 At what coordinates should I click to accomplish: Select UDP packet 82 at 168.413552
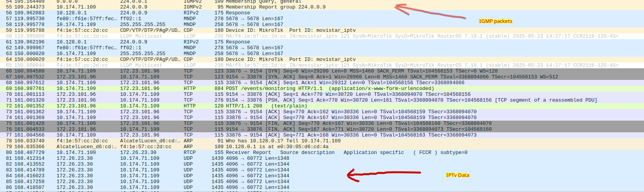tap(322, 164)
